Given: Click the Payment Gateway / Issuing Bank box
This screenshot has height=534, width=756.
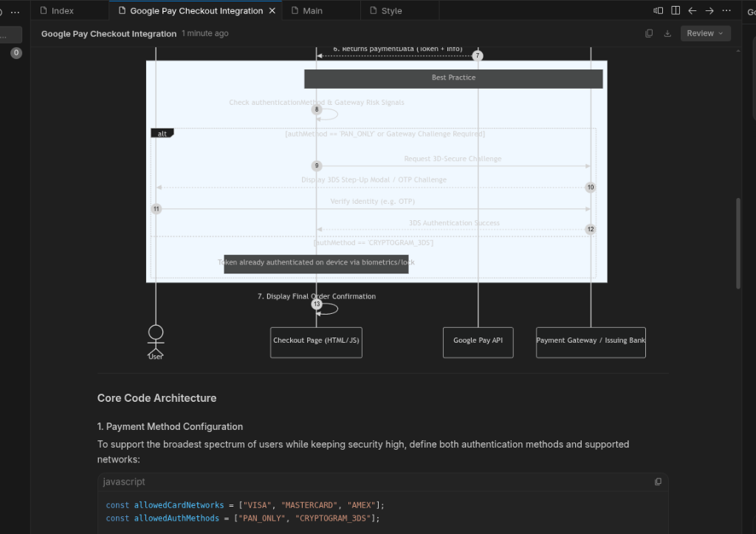Looking at the screenshot, I should click(591, 343).
